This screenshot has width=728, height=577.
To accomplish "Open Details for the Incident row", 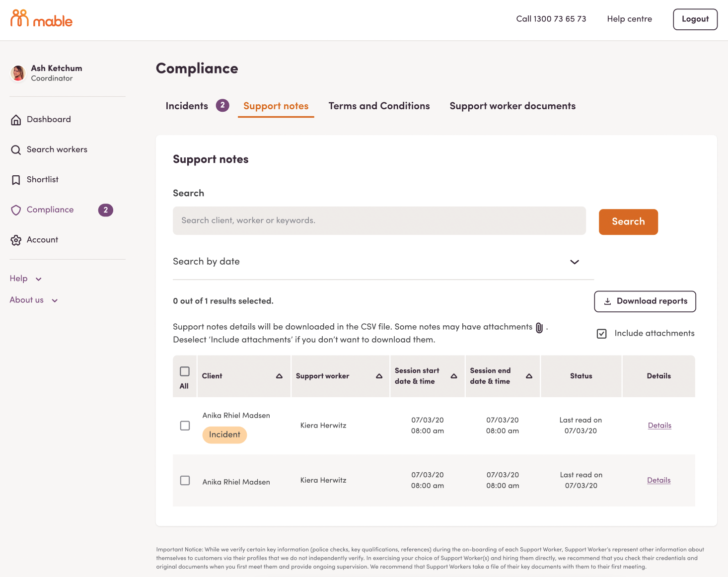I will pos(659,425).
